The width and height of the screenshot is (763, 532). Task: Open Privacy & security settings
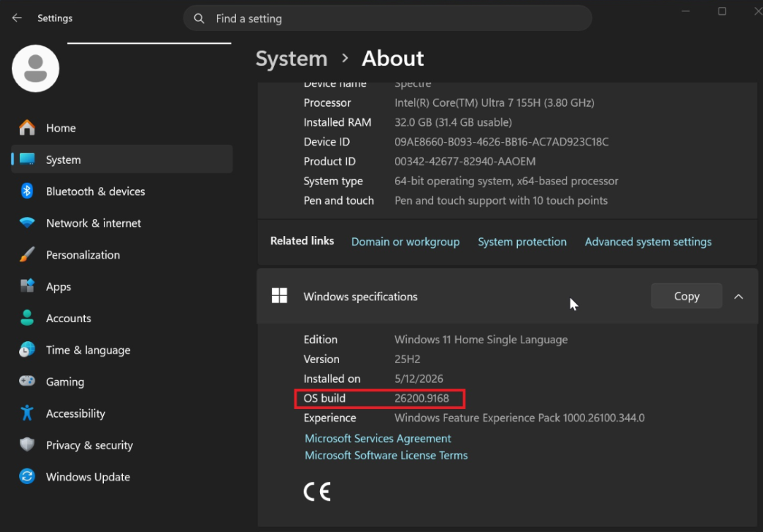point(122,445)
